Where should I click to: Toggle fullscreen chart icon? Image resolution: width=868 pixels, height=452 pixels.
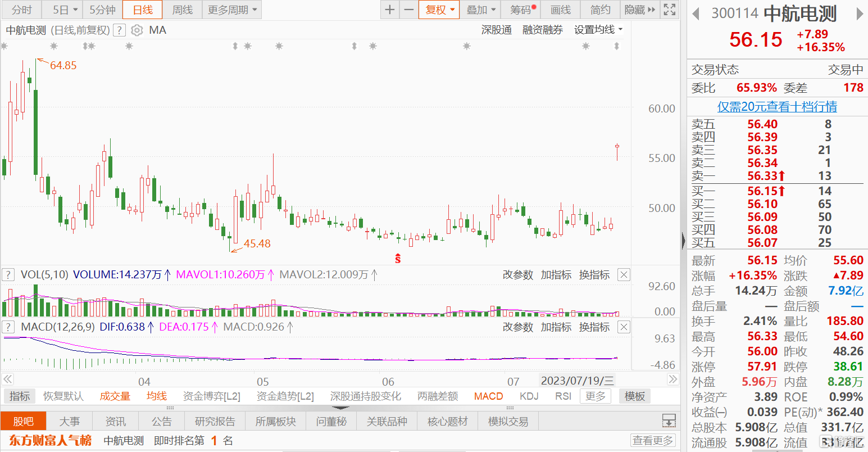coord(670,10)
